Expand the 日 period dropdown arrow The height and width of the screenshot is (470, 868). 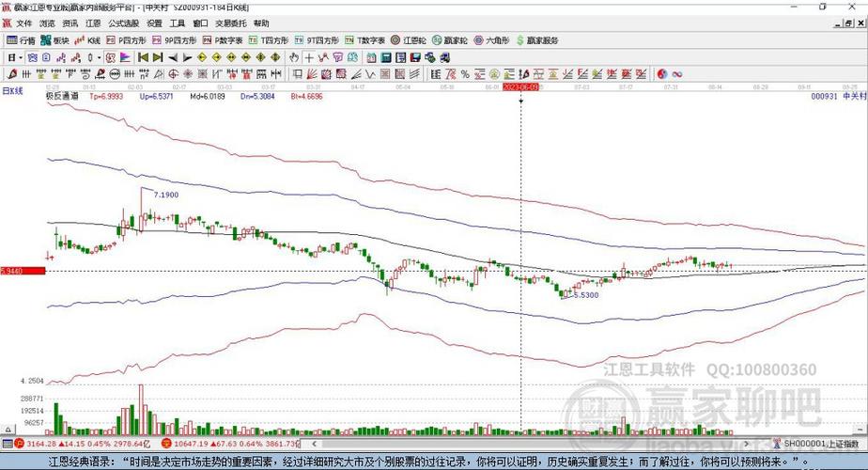pyautogui.click(x=21, y=57)
